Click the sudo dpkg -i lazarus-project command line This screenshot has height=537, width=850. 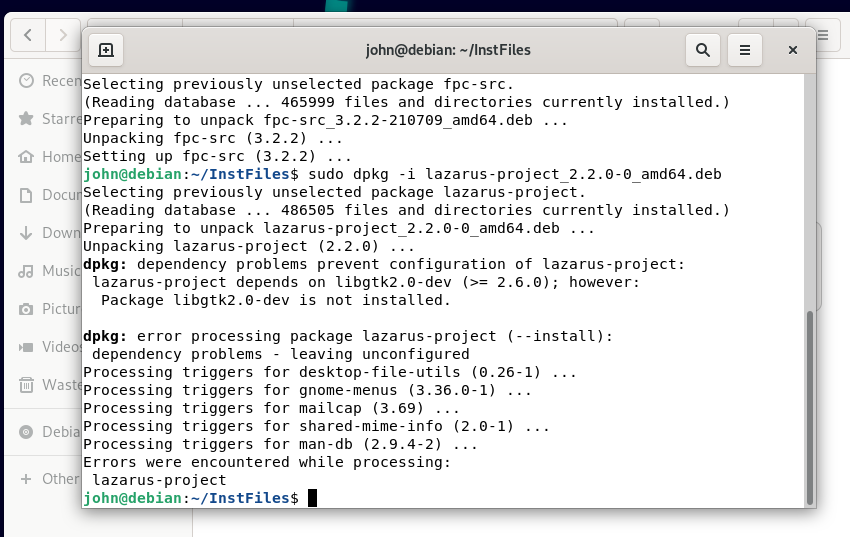pos(402,174)
